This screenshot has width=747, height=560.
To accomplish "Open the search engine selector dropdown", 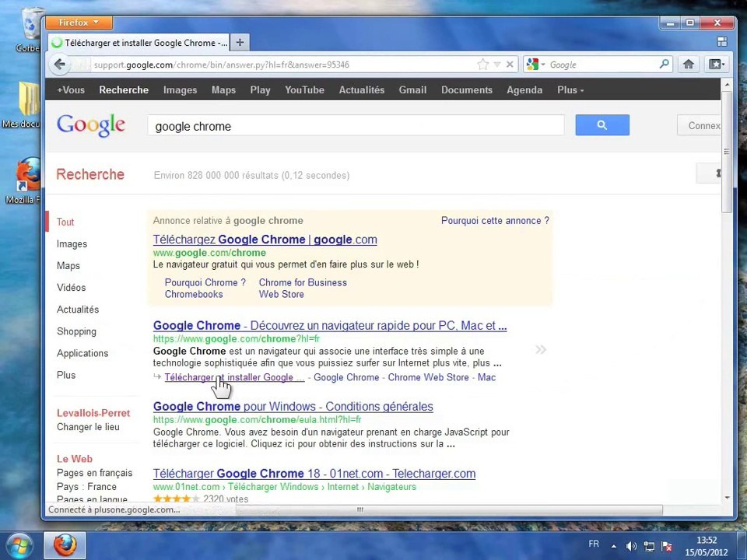I will 536,65.
